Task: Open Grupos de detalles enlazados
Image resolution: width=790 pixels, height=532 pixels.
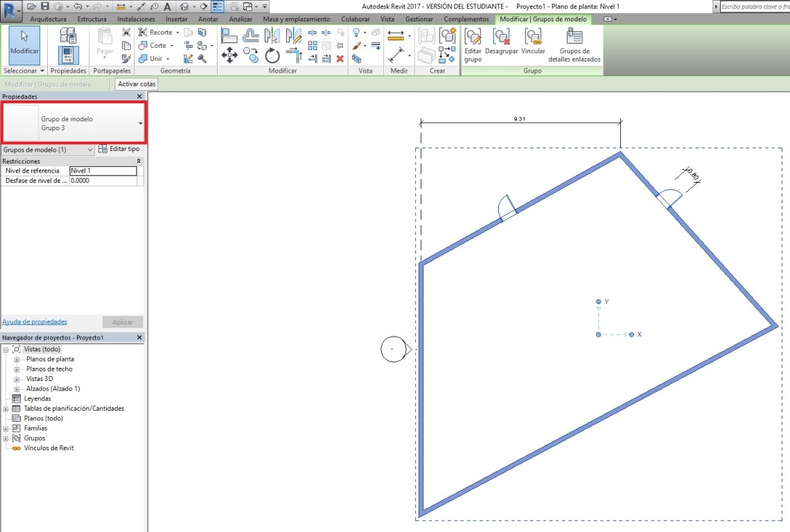Action: pyautogui.click(x=574, y=46)
